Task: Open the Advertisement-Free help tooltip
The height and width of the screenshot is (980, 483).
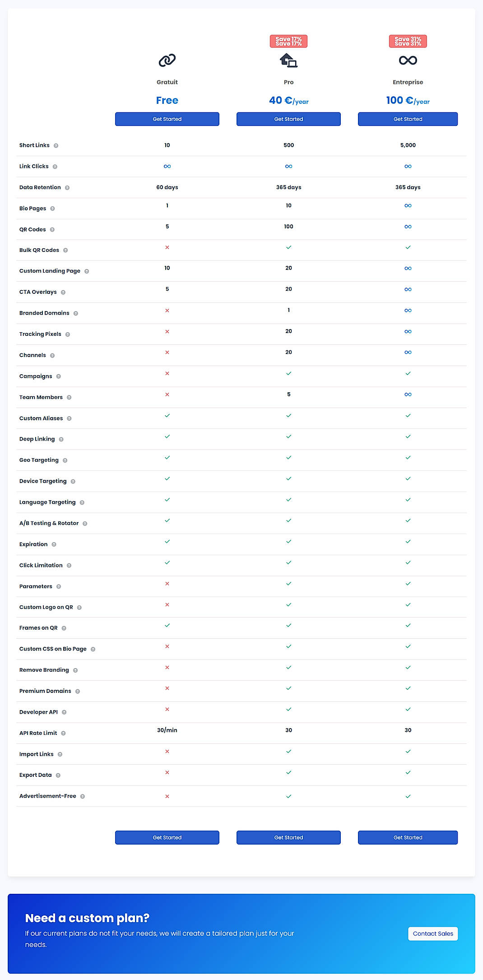Action: pyautogui.click(x=83, y=796)
